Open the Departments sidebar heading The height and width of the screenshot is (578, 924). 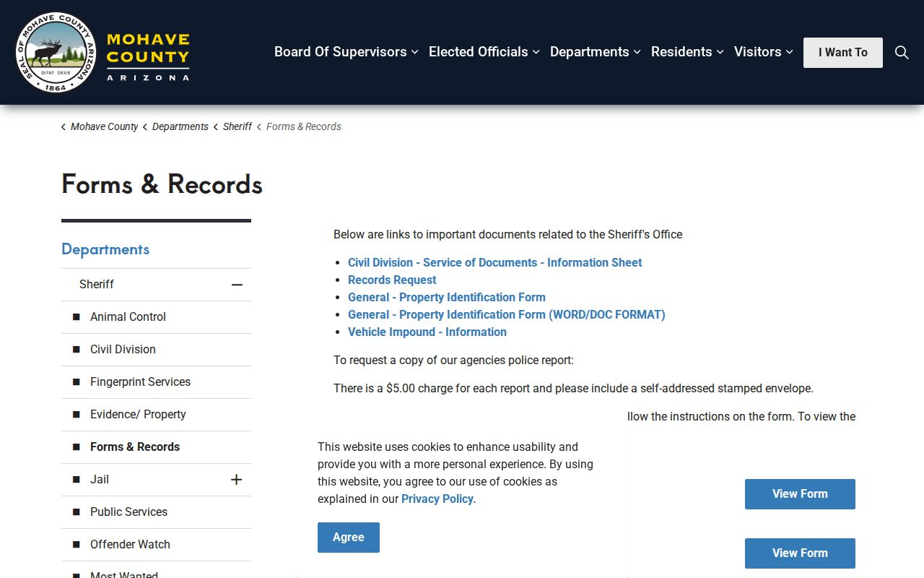105,249
